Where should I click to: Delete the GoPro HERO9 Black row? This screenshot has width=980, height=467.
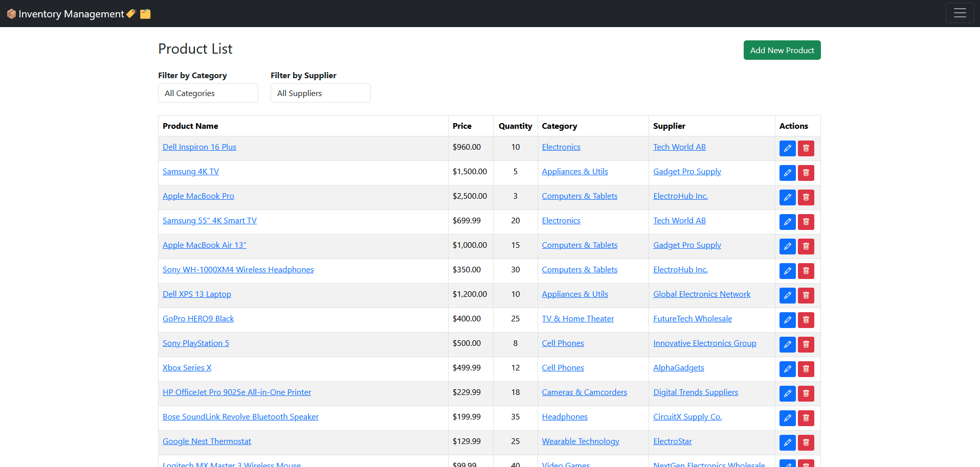pyautogui.click(x=806, y=320)
